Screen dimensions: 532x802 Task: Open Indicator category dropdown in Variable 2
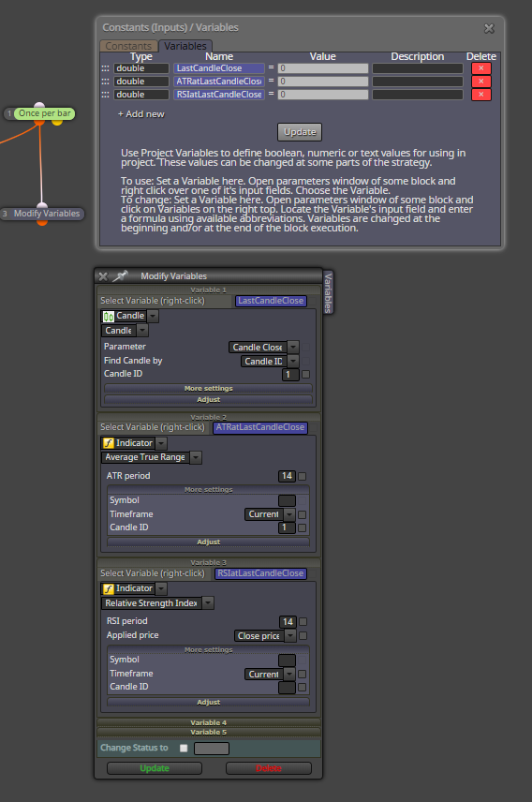pos(161,443)
